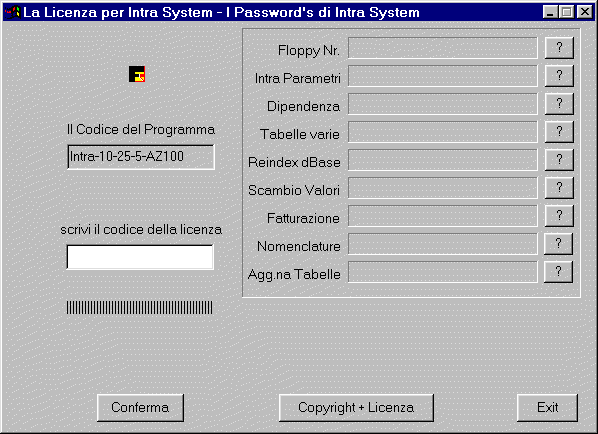Image resolution: width=598 pixels, height=434 pixels.
Task: Click the question mark beside Nomenclature
Action: tap(558, 244)
